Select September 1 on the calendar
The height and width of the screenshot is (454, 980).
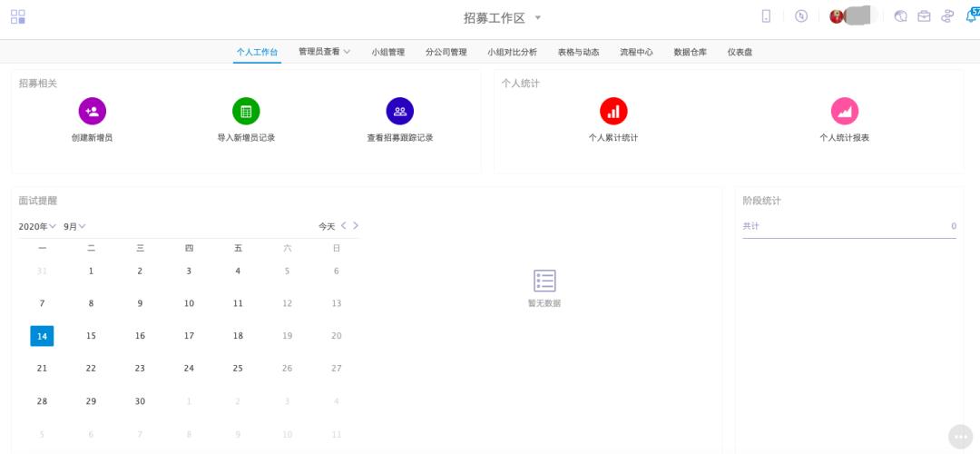click(92, 271)
